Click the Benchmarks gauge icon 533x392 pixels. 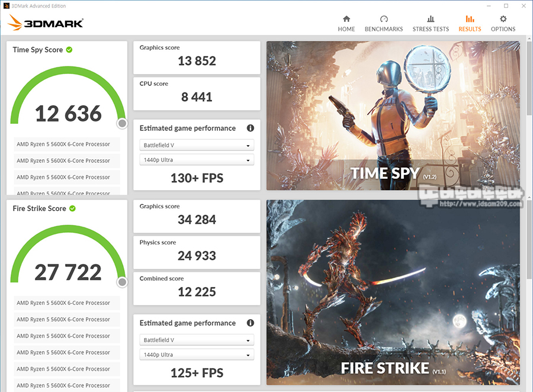click(x=384, y=19)
